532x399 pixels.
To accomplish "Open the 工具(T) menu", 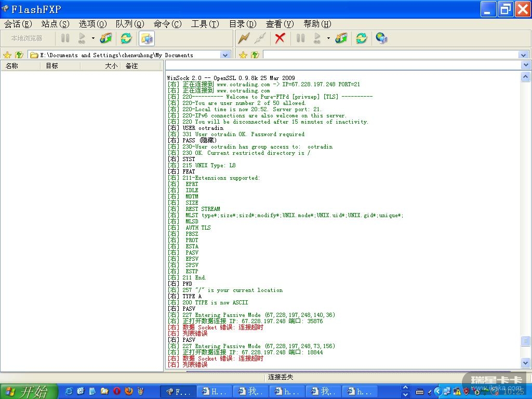I will tap(205, 24).
